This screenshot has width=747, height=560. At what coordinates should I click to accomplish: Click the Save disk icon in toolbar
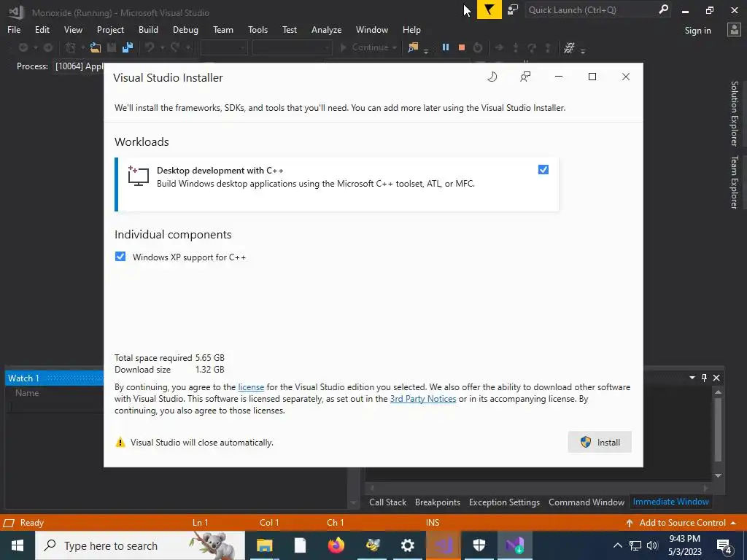112,47
